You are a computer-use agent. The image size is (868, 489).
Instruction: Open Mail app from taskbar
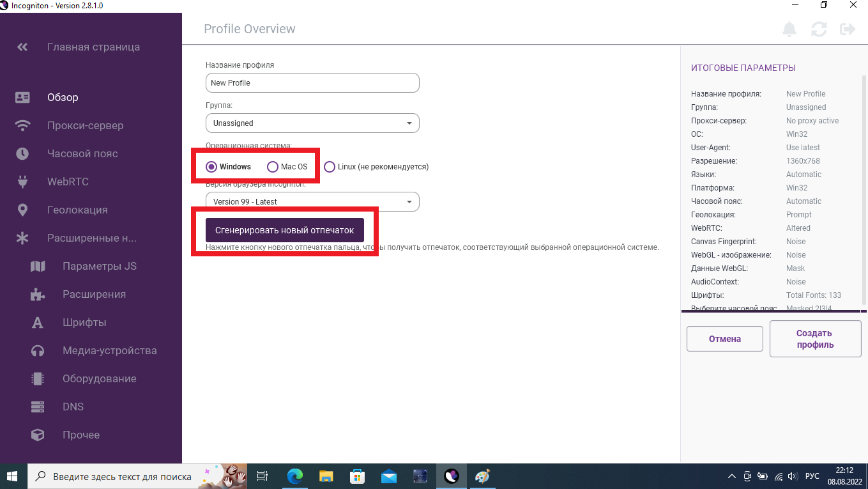[388, 476]
